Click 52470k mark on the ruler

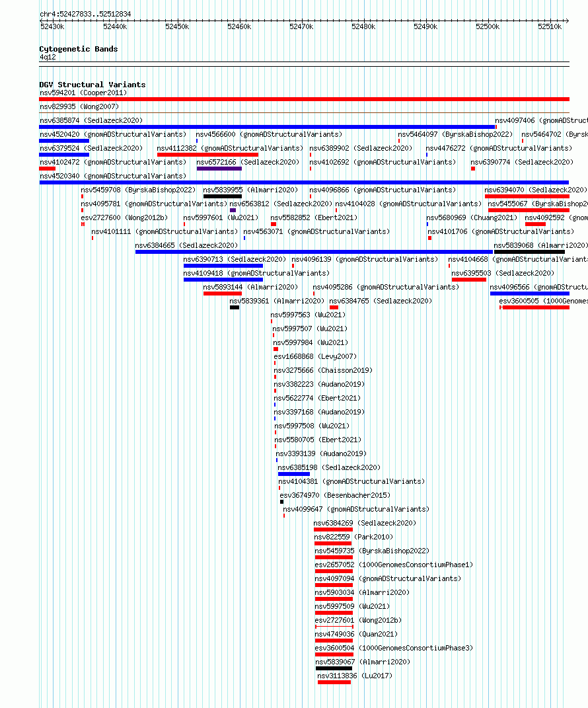point(301,26)
